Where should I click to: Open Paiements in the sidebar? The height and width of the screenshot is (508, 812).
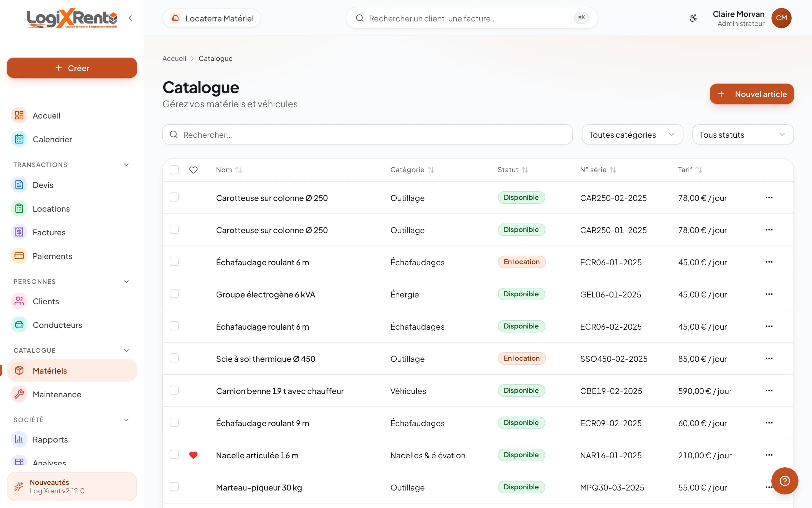coord(72,256)
